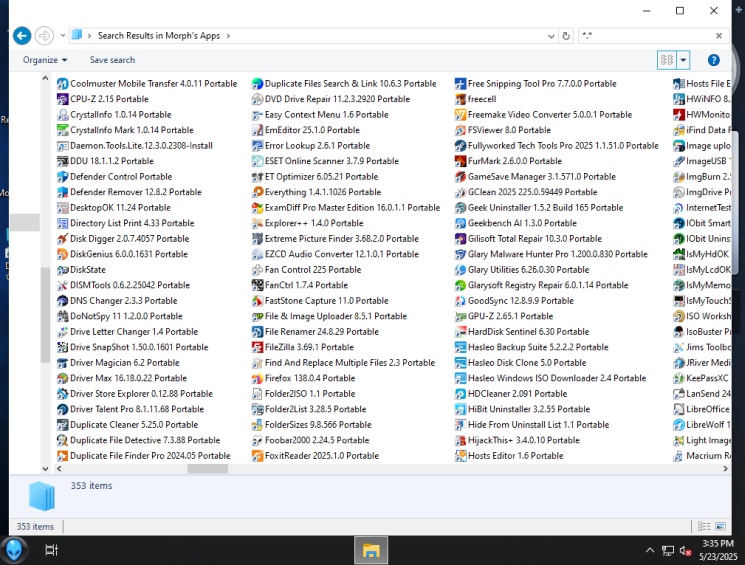The height and width of the screenshot is (565, 745).
Task: Open Task View on the taskbar
Action: tap(51, 550)
